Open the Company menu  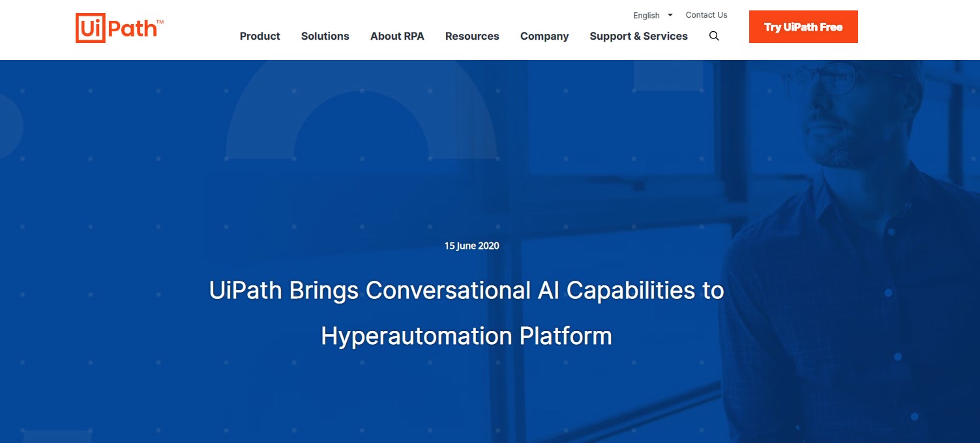point(544,36)
